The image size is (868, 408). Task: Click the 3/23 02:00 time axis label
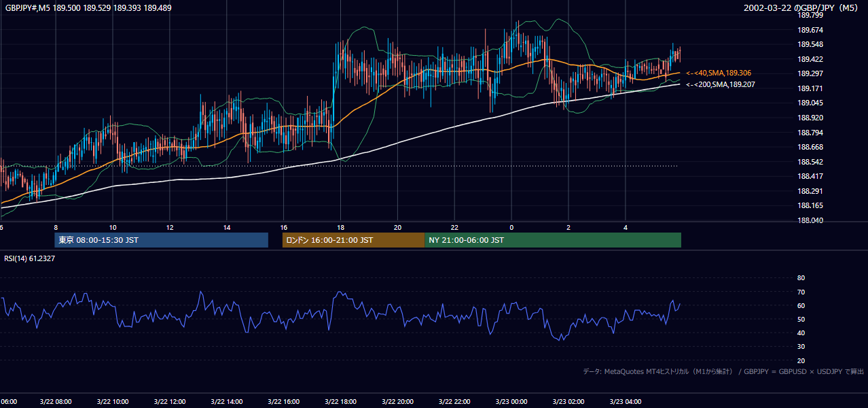[569, 402]
